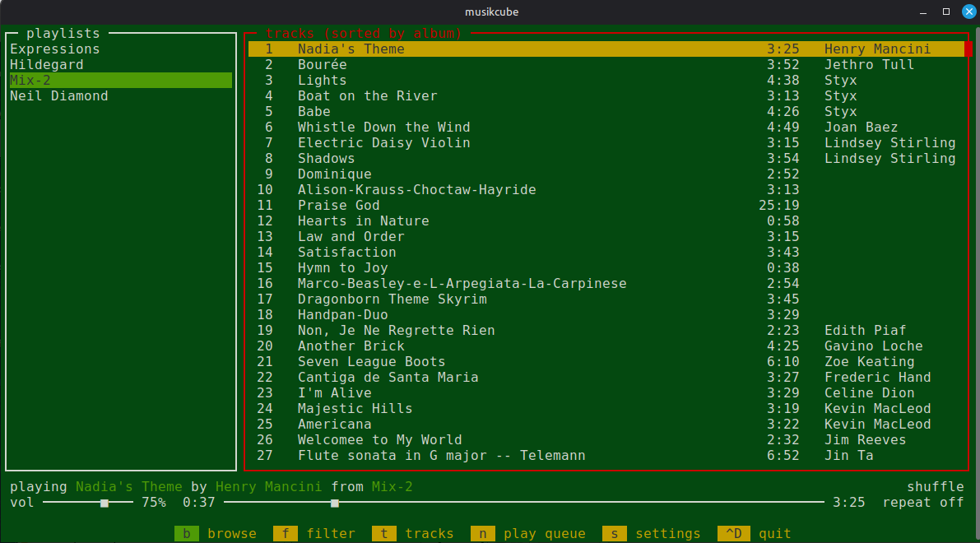The image size is (980, 543).
Task: Close the musikcube window
Action: pos(968,12)
